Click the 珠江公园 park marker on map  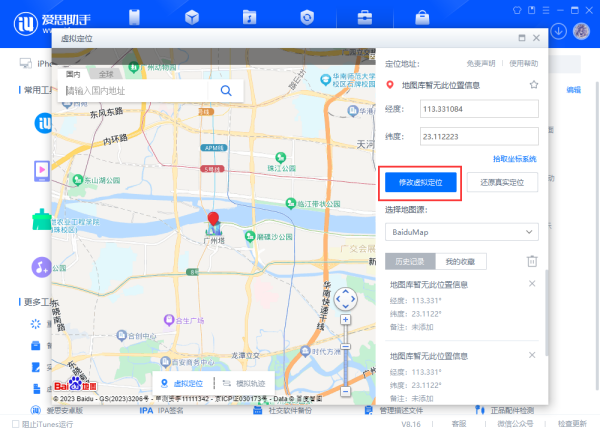click(281, 157)
